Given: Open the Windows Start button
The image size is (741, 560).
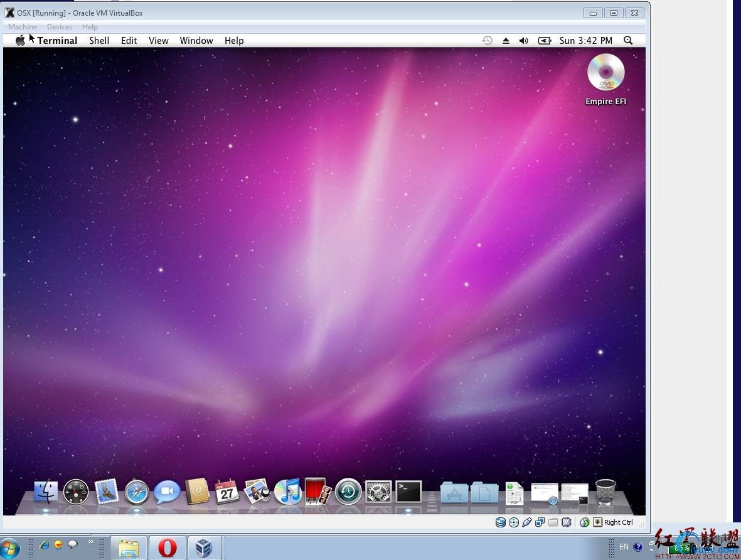Looking at the screenshot, I should pos(9,549).
